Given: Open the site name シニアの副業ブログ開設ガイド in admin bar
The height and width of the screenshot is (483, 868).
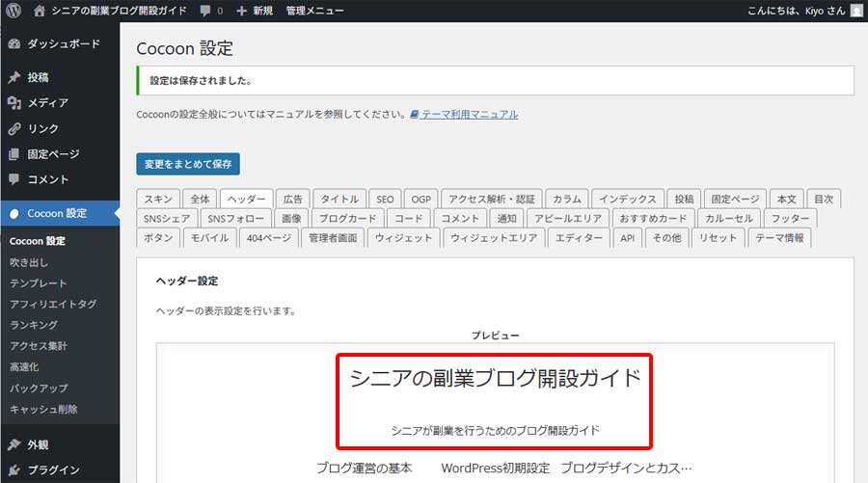Looking at the screenshot, I should tap(119, 11).
